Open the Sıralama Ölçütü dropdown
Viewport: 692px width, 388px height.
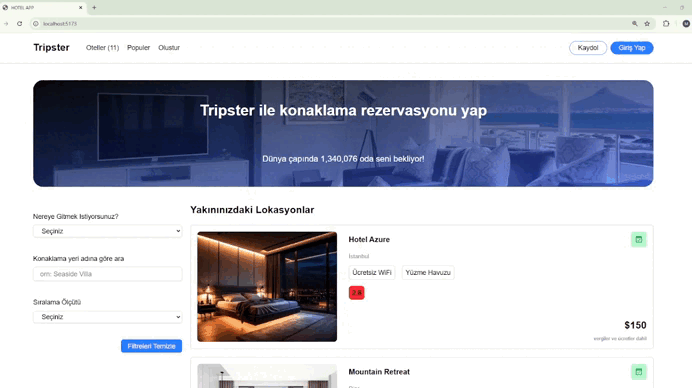[107, 317]
